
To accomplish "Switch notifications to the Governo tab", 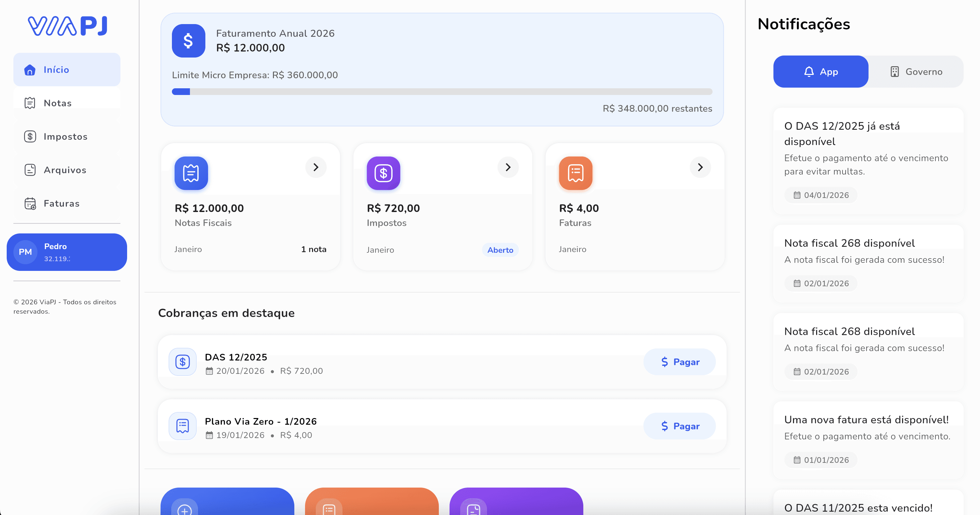I will [x=916, y=72].
